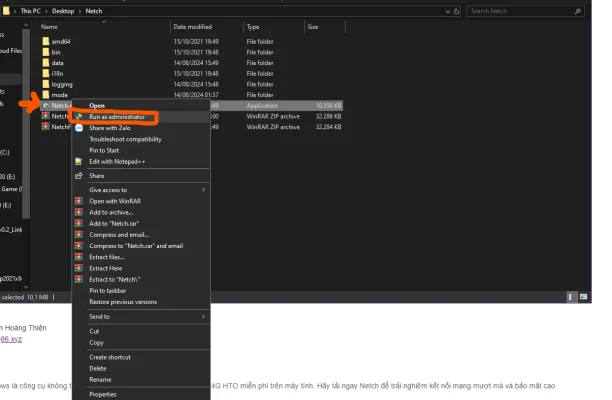Open the address bar history dropdown
The width and height of the screenshot is (612, 400).
point(448,11)
